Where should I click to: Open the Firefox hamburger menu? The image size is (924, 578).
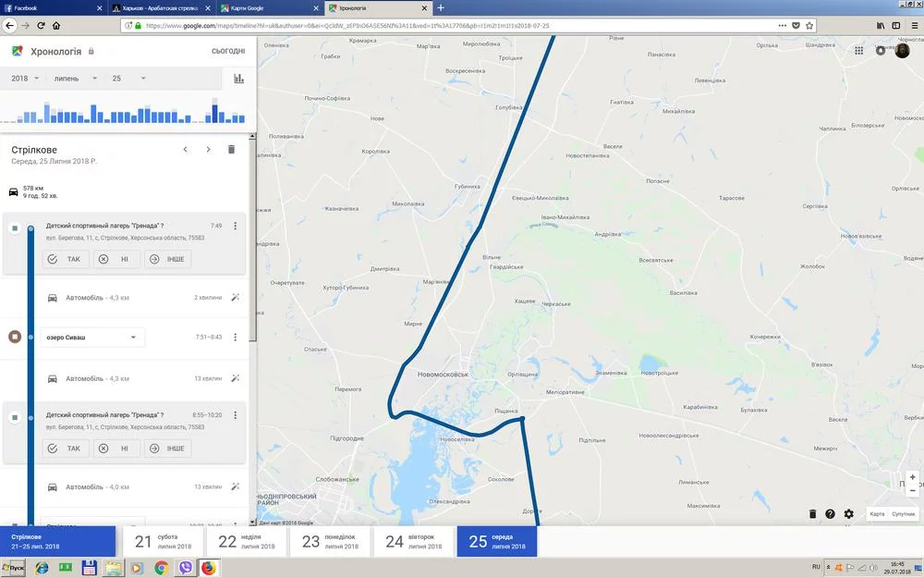[915, 25]
